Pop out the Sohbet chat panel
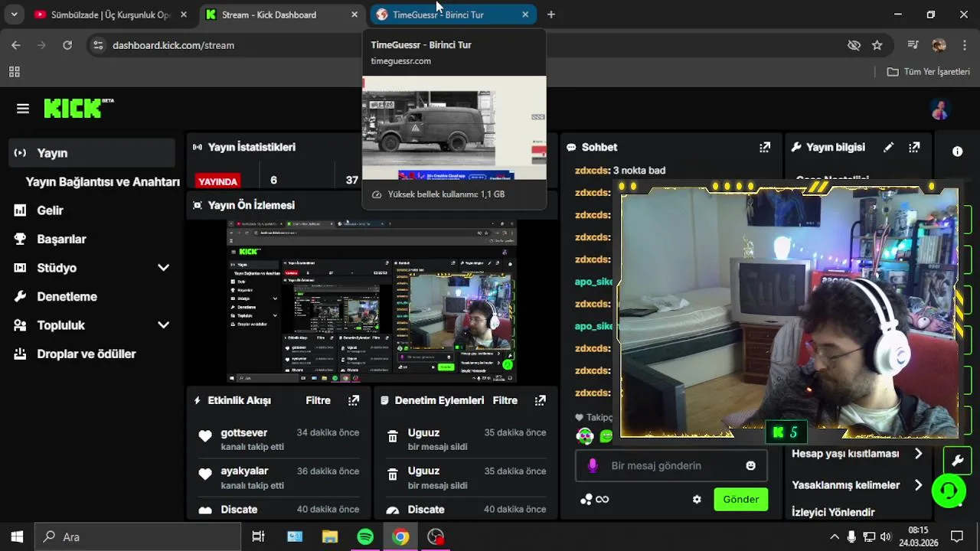The height and width of the screenshot is (551, 980). 765,147
